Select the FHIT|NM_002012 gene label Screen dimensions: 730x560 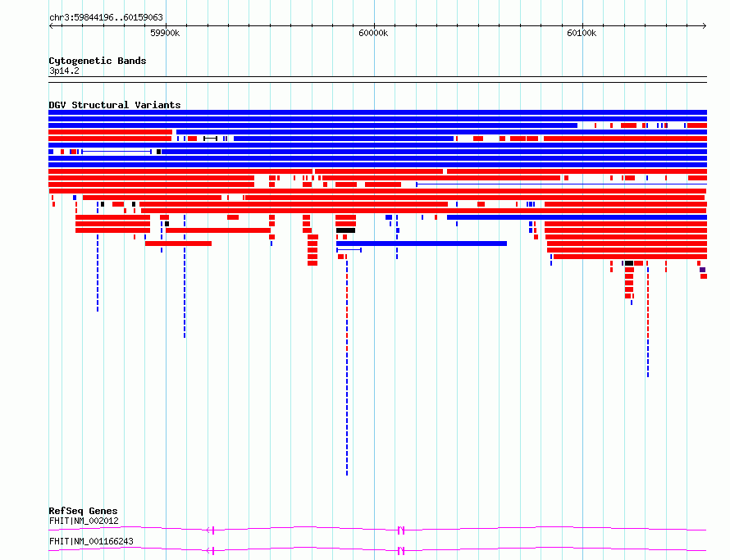[84, 521]
